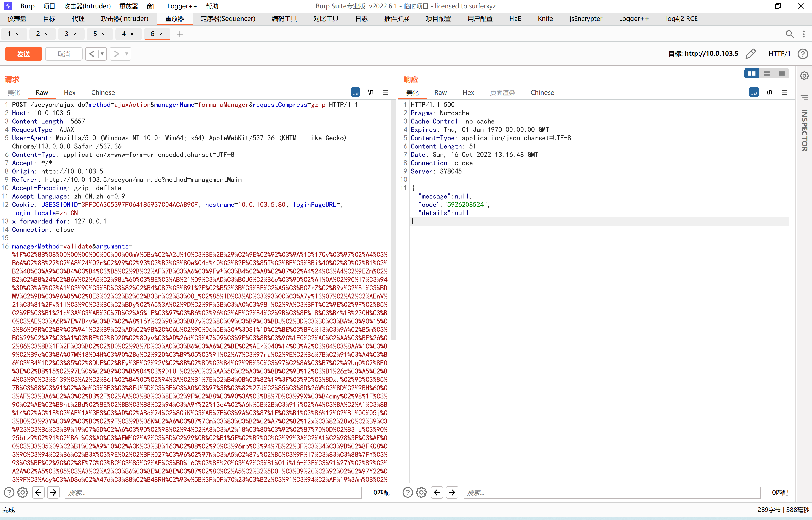Toggle the HTTP/1 protocol selector
Image resolution: width=812 pixels, height=520 pixels.
coord(779,54)
